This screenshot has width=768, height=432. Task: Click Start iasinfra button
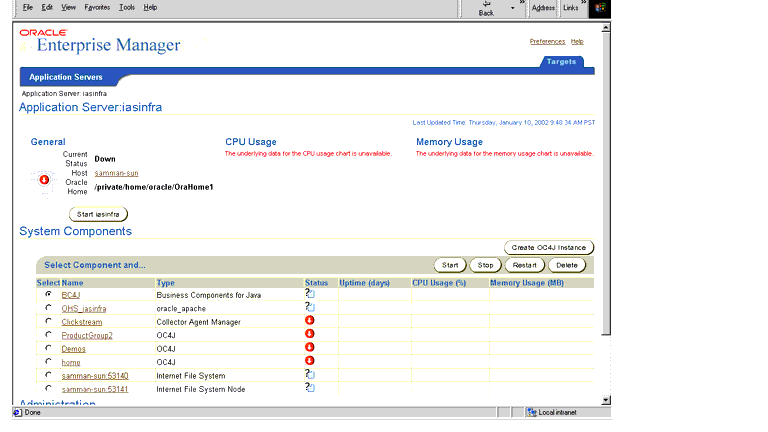[98, 215]
